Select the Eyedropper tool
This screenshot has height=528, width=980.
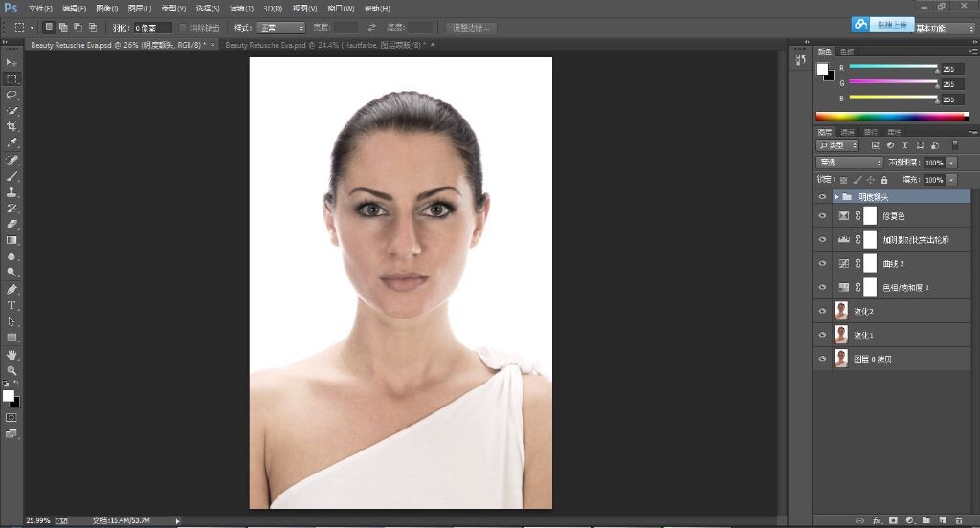pos(11,143)
